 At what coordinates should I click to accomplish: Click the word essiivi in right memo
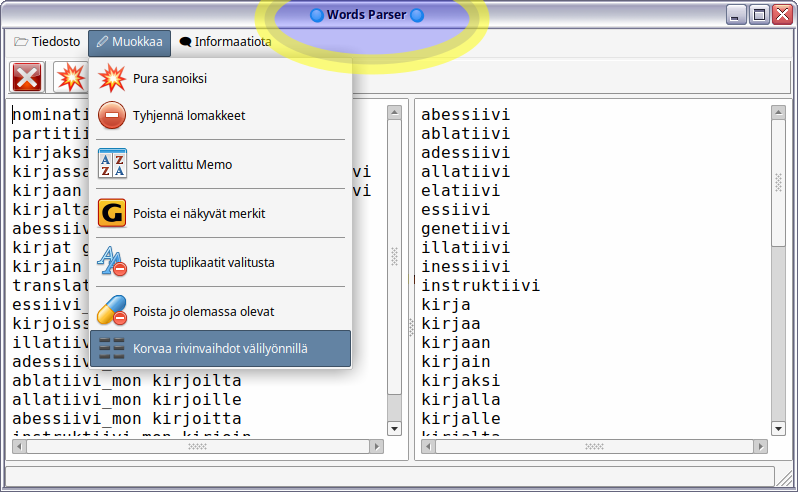(455, 210)
